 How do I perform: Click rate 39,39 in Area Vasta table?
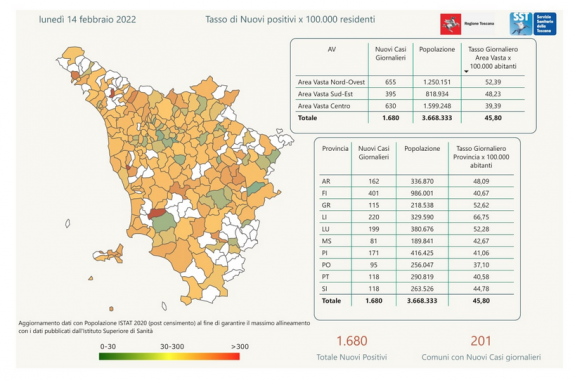[x=493, y=106]
